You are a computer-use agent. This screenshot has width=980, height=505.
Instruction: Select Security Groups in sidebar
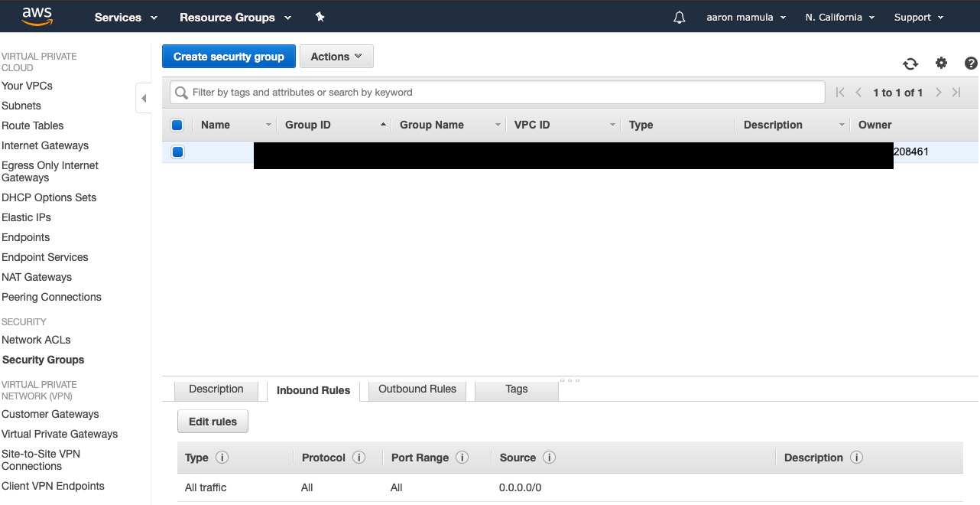(x=44, y=360)
